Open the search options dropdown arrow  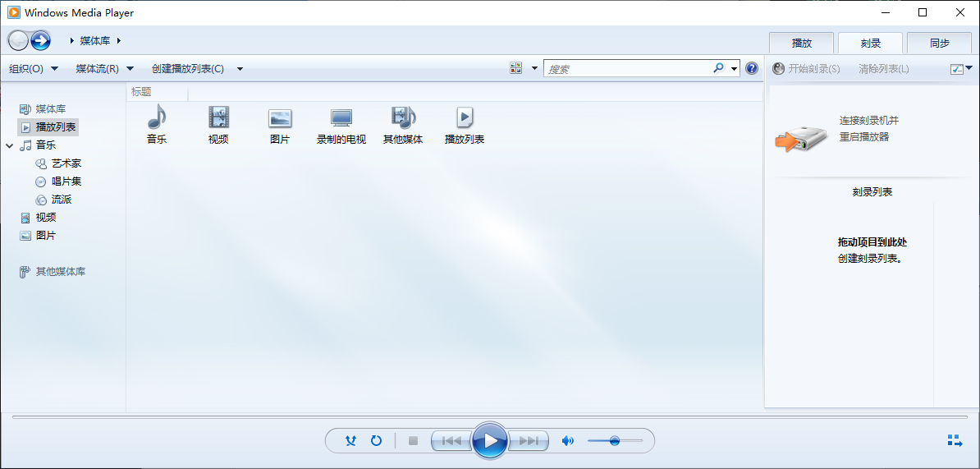(x=735, y=69)
